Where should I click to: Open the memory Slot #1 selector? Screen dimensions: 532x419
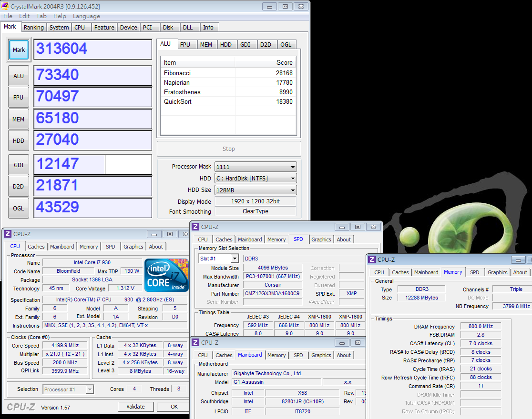pos(218,259)
